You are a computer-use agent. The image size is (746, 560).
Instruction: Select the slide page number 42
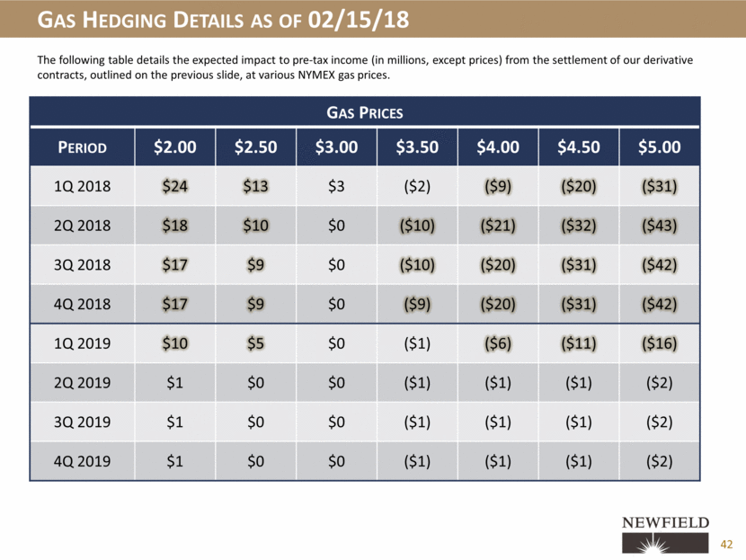tap(726, 545)
